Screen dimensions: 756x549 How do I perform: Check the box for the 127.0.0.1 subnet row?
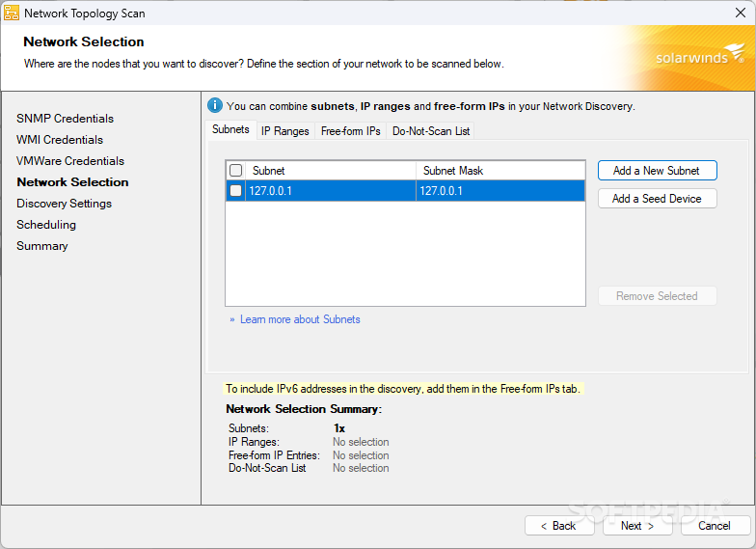(235, 191)
